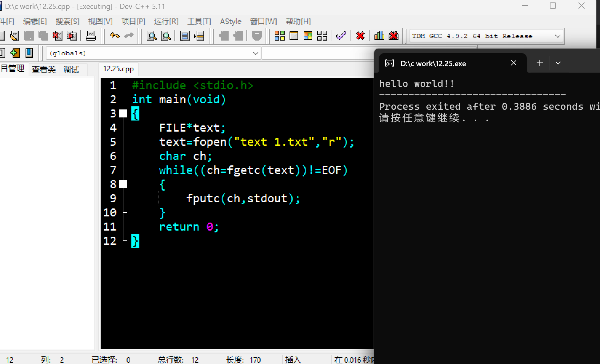The image size is (600, 364).
Task: Collapse the main function fold at line 3
Action: click(123, 113)
